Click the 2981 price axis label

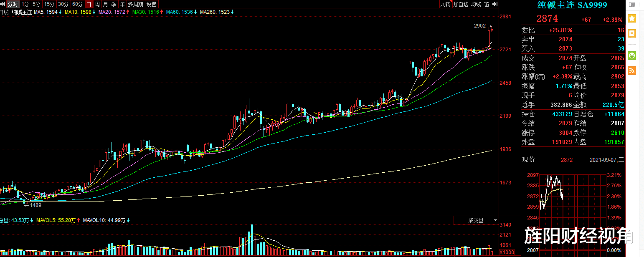[x=506, y=17]
